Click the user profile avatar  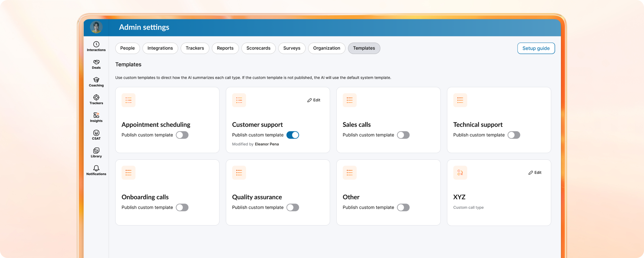tap(96, 27)
